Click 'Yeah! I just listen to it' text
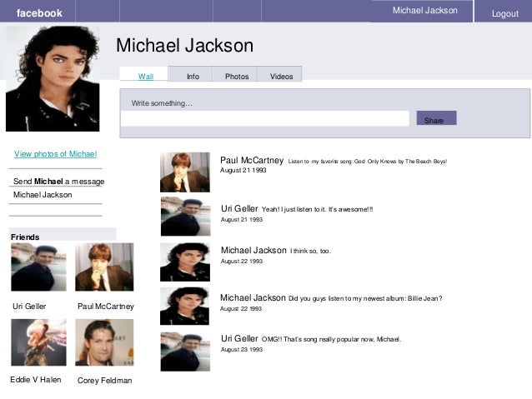Image resolution: width=532 pixels, height=399 pixels. click(x=317, y=209)
